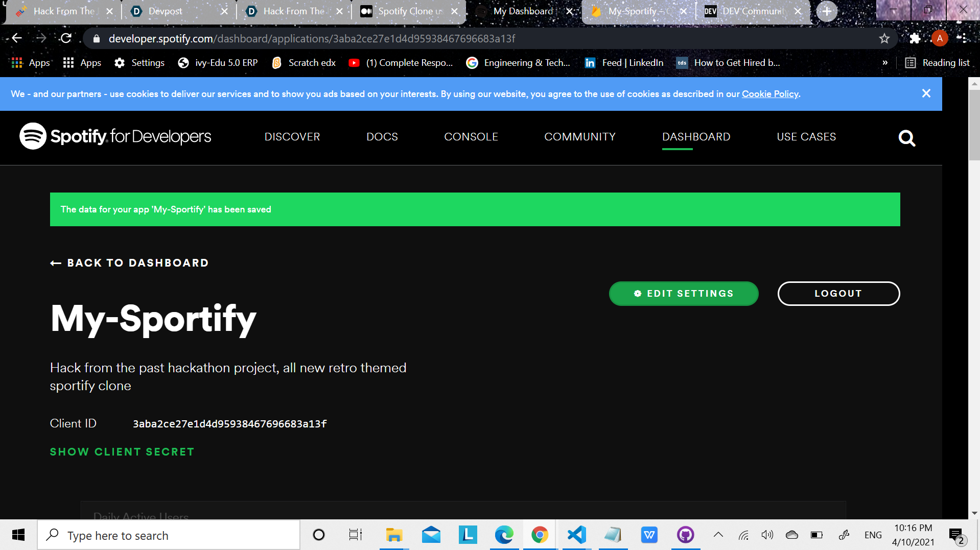Open the Windows Start menu

pos(18,535)
